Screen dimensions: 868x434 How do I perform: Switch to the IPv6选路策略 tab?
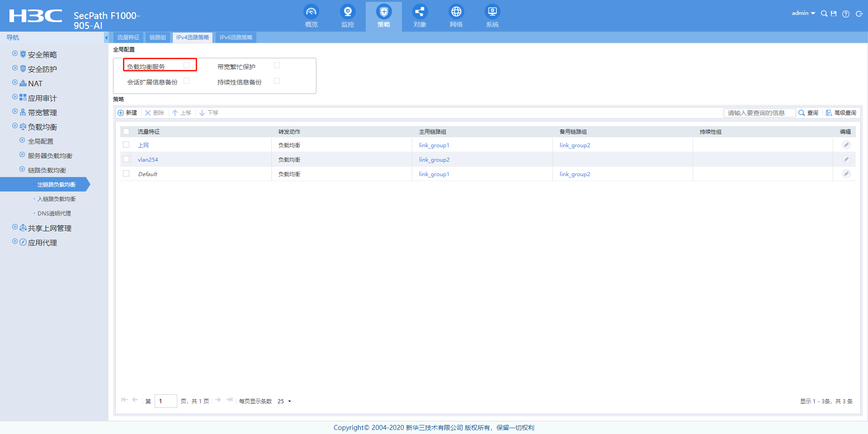(x=236, y=37)
